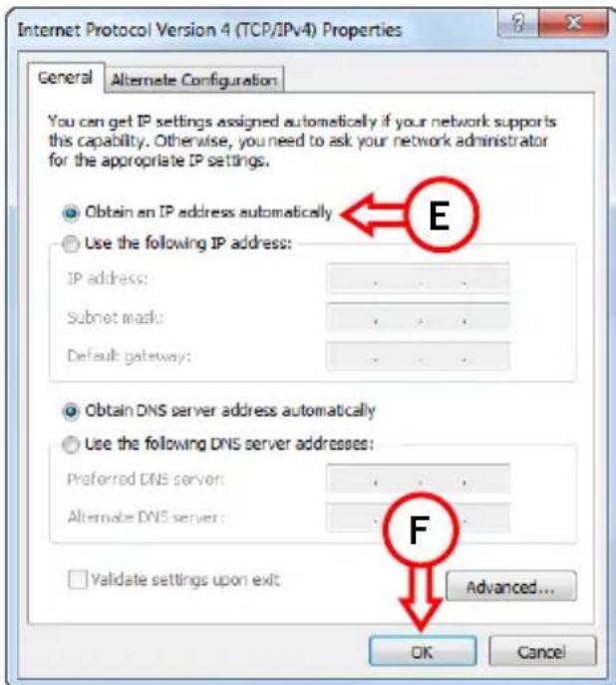Confirm with the OK button
Image resolution: width=616 pixels, height=685 pixels.
point(423,651)
